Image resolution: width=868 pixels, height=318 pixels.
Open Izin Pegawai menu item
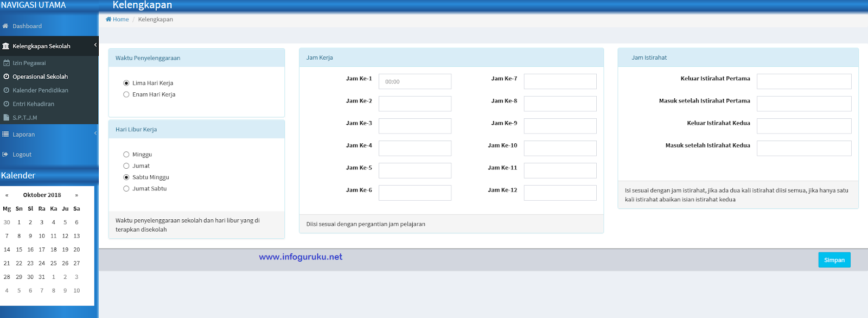click(49, 63)
